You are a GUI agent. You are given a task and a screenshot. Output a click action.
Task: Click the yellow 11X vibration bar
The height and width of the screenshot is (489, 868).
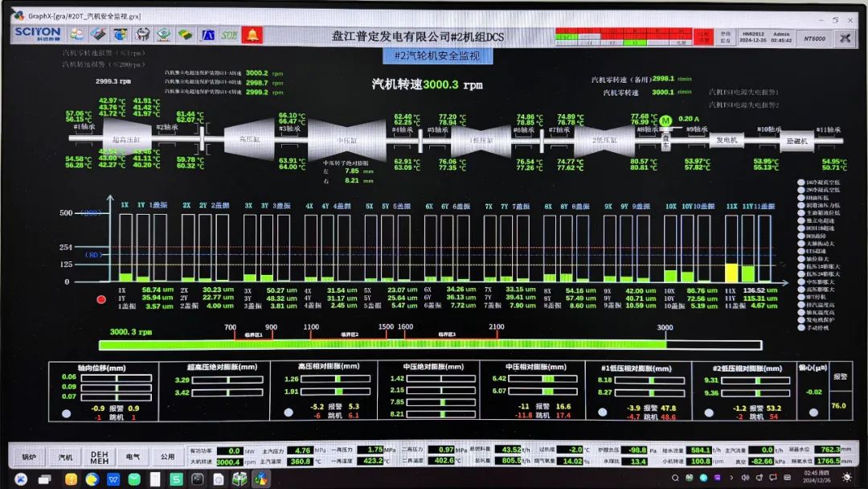pyautogui.click(x=731, y=272)
